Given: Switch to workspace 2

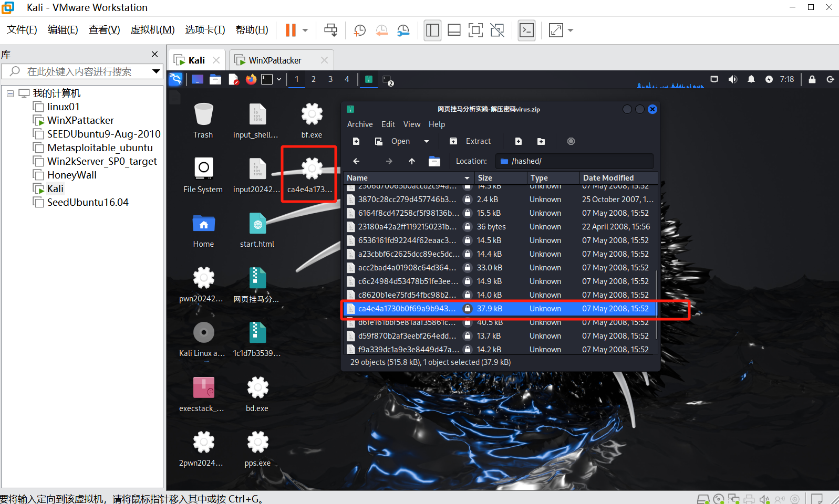Looking at the screenshot, I should 314,79.
